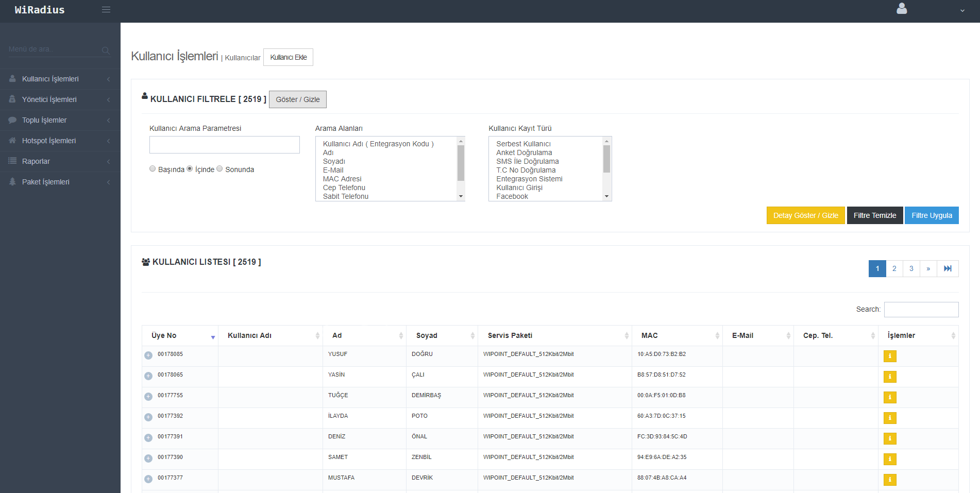Image resolution: width=980 pixels, height=493 pixels.
Task: Open the user profile avatar icon
Action: (902, 9)
